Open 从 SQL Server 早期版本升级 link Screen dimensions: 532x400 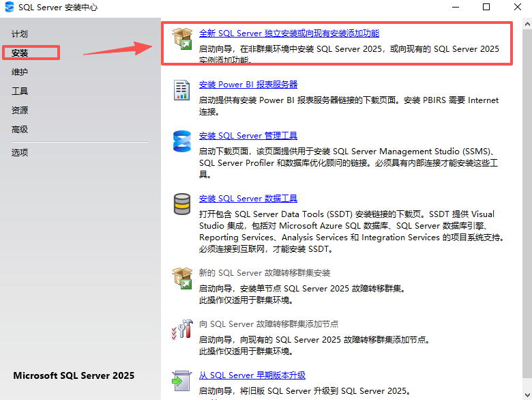click(252, 375)
